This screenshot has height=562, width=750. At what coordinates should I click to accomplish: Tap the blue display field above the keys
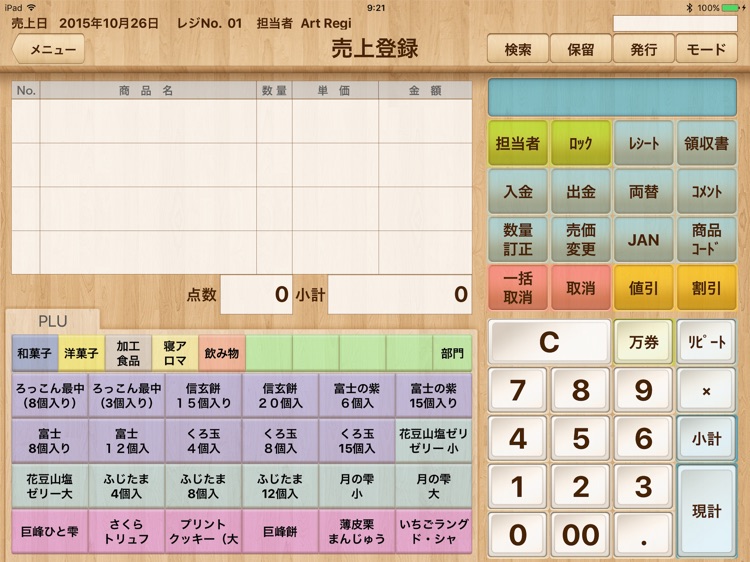click(x=612, y=98)
